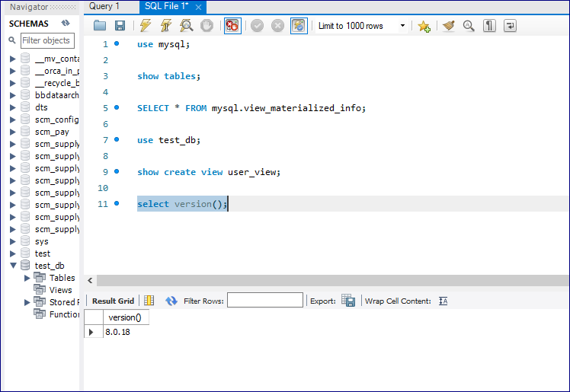Execute statement under cursor lightning-cursor icon
570x392 pixels.
pos(166,26)
